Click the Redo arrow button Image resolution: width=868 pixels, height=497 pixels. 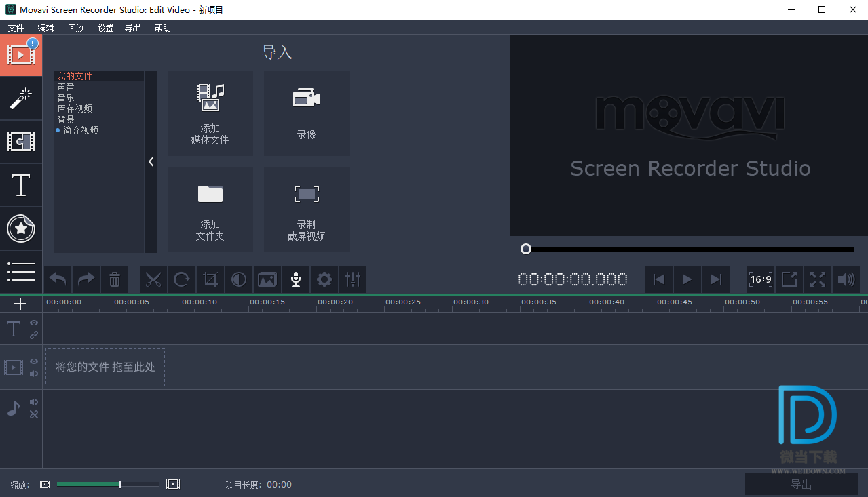[x=86, y=279]
